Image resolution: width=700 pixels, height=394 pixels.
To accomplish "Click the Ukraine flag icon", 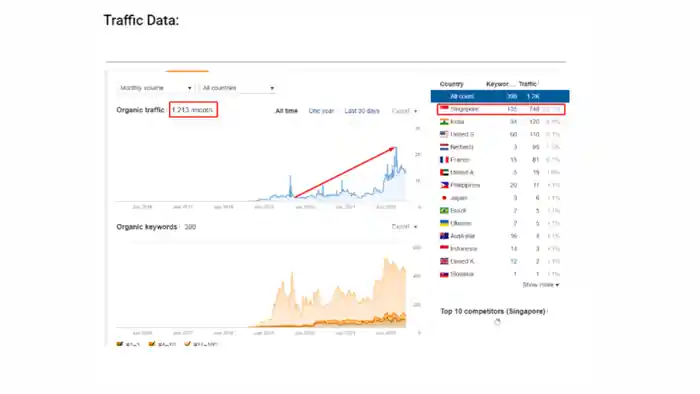I will click(x=444, y=223).
